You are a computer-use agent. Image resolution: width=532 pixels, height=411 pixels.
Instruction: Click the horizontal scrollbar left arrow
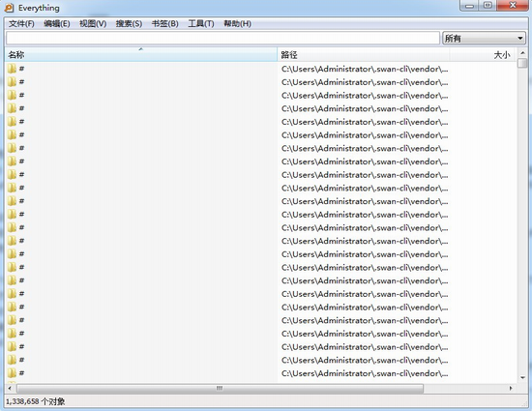tap(11, 388)
